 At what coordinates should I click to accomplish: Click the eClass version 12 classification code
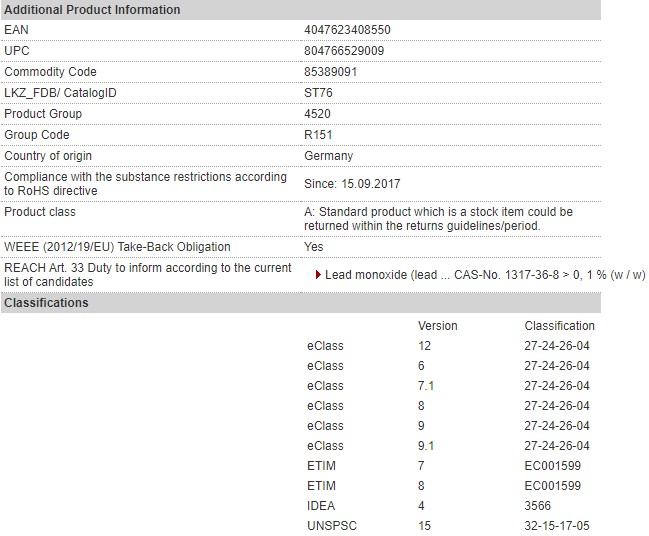[x=557, y=346]
